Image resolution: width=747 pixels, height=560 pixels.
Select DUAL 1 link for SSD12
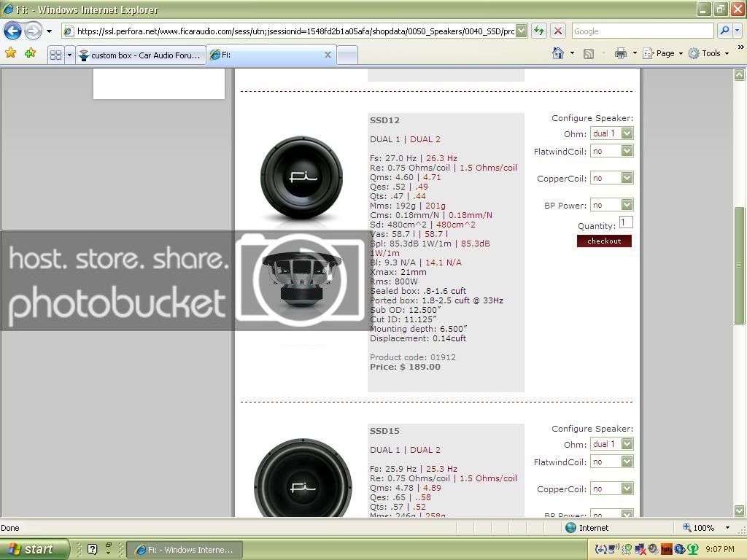point(385,139)
